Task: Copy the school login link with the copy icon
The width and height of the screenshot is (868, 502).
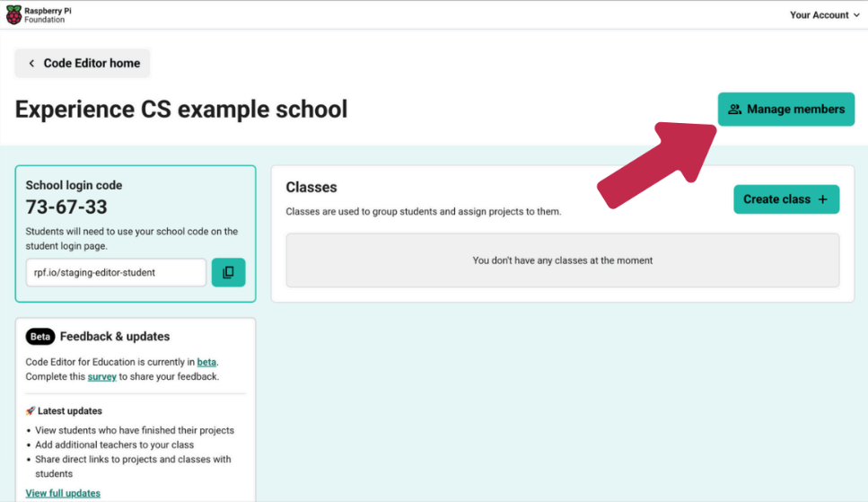Action: [228, 272]
